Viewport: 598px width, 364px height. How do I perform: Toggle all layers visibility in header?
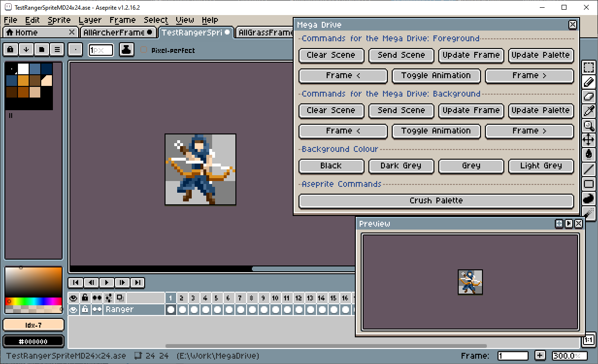coord(74,298)
